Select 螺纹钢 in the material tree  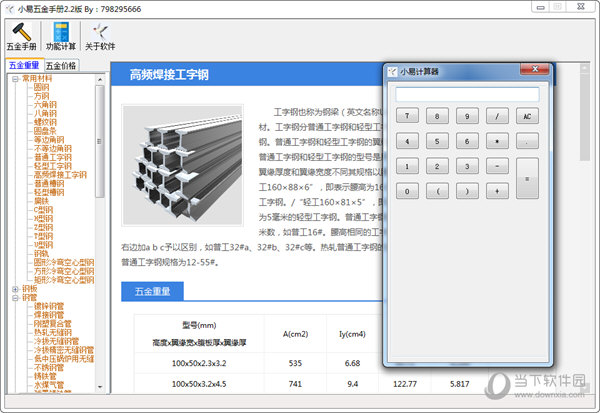tap(46, 121)
